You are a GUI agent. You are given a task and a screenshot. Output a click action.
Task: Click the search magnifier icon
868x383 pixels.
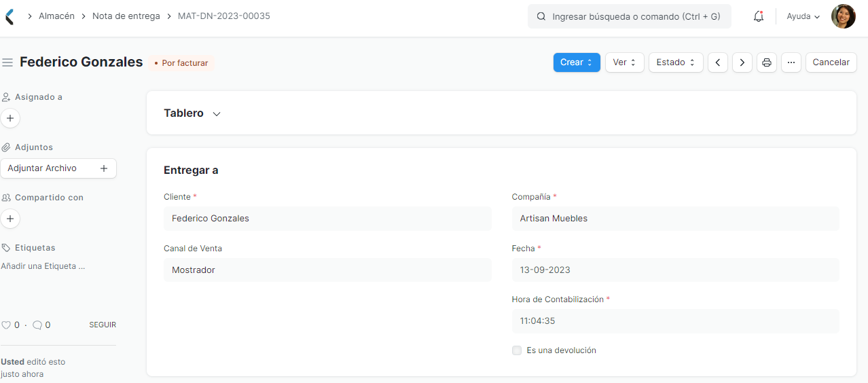point(541,16)
